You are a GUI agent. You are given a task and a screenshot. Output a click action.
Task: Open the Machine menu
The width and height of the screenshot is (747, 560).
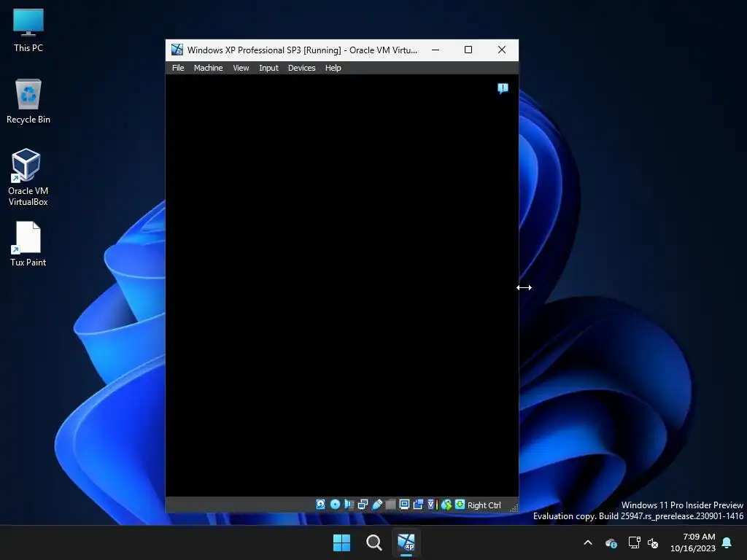[x=208, y=68]
